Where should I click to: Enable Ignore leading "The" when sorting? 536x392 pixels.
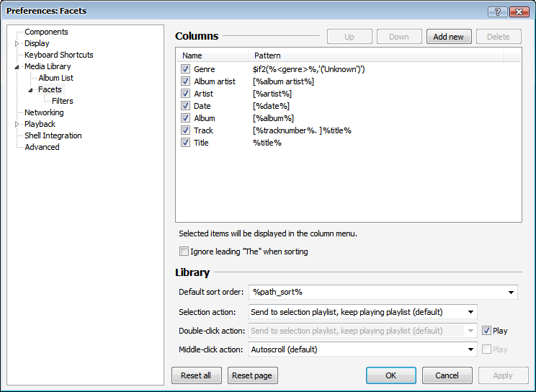(184, 251)
